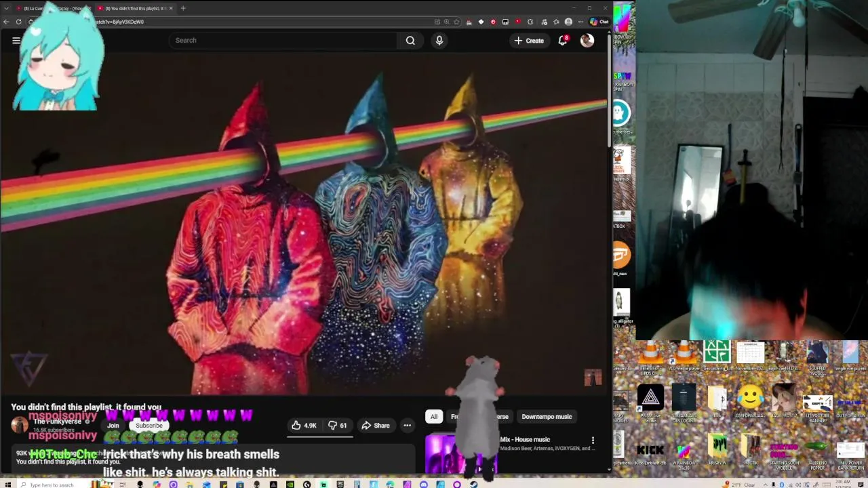Open LTT YOUTUBE BANNER desktop file
Screen dimensions: 868x488
point(817,405)
